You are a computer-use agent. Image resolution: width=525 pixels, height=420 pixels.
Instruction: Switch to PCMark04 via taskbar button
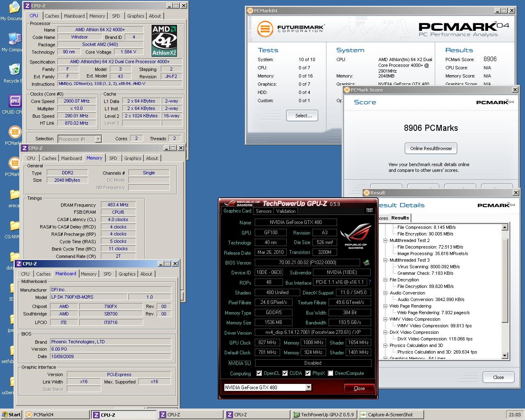[57, 415]
